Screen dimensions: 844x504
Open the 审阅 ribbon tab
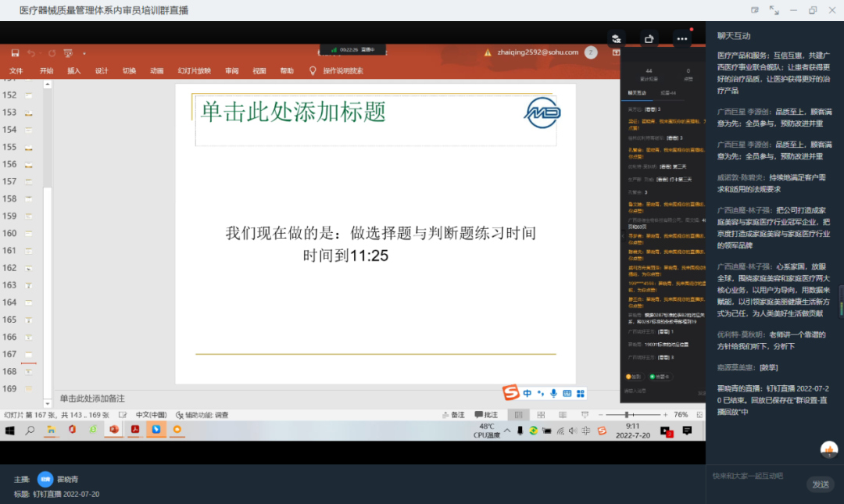[232, 70]
